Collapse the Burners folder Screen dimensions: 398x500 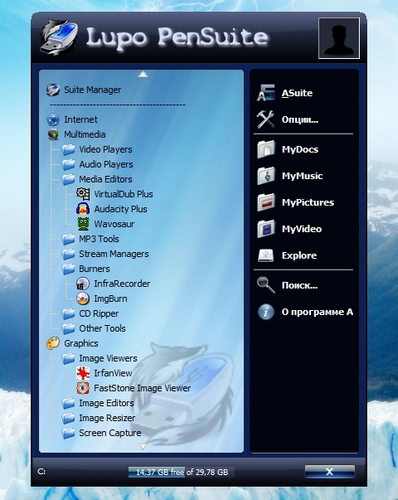[x=86, y=269]
